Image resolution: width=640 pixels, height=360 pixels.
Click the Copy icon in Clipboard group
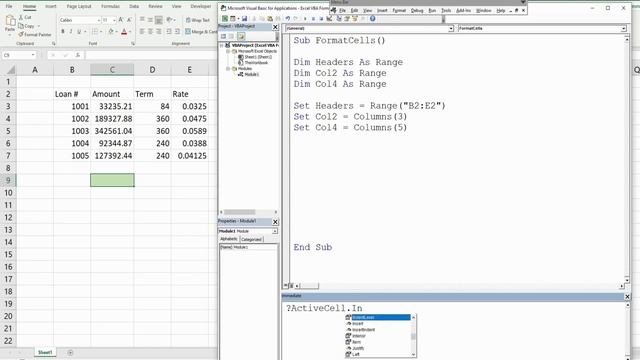(21, 26)
